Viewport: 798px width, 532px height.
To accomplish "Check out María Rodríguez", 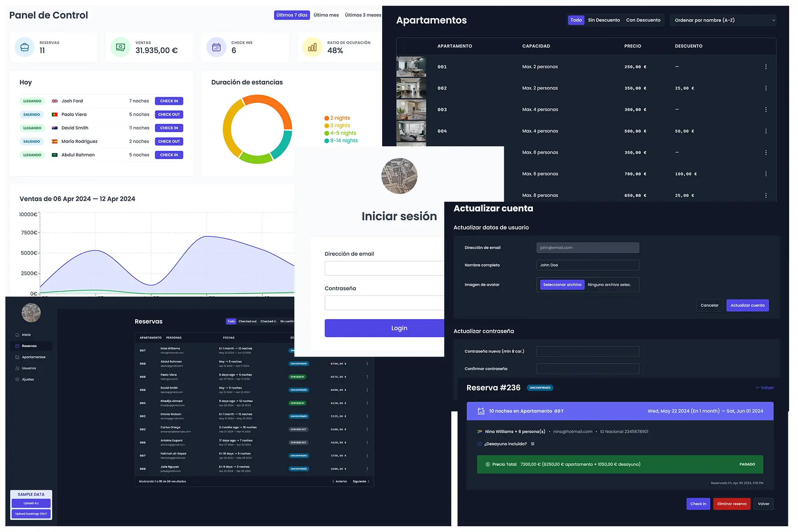I will (x=169, y=141).
